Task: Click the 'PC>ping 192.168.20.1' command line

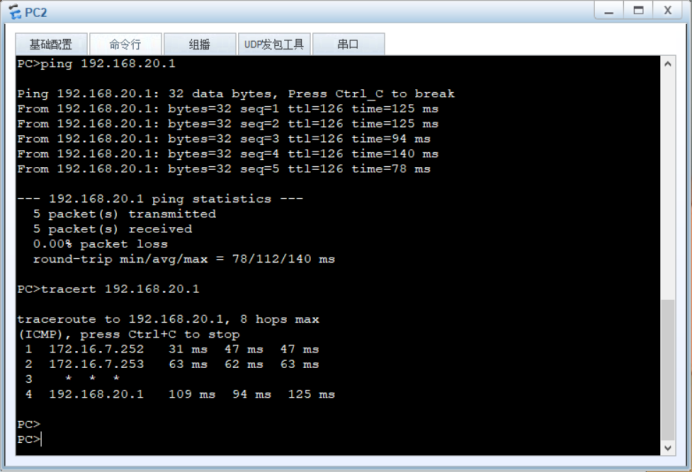Action: tap(96, 64)
